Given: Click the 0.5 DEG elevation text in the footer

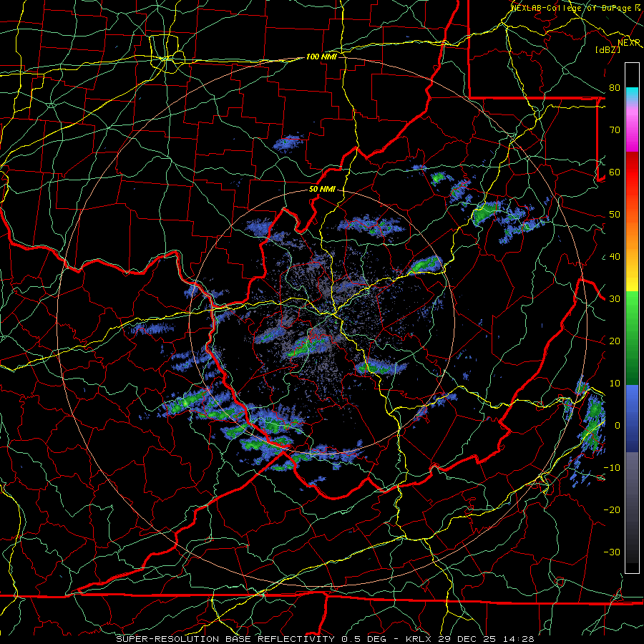Looking at the screenshot, I should [x=364, y=639].
